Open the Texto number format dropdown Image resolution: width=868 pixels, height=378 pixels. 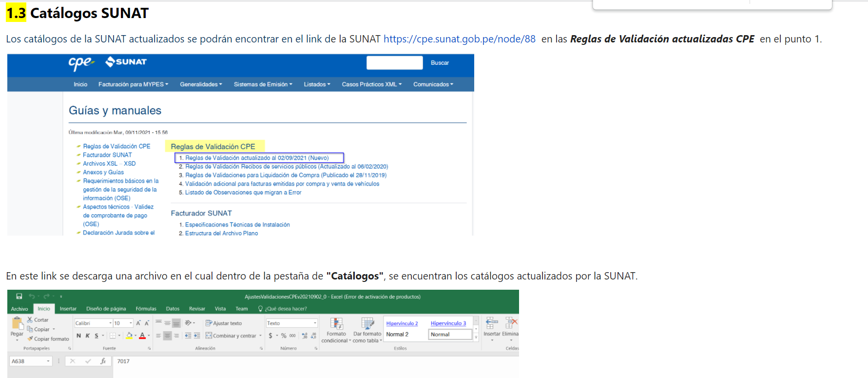315,323
